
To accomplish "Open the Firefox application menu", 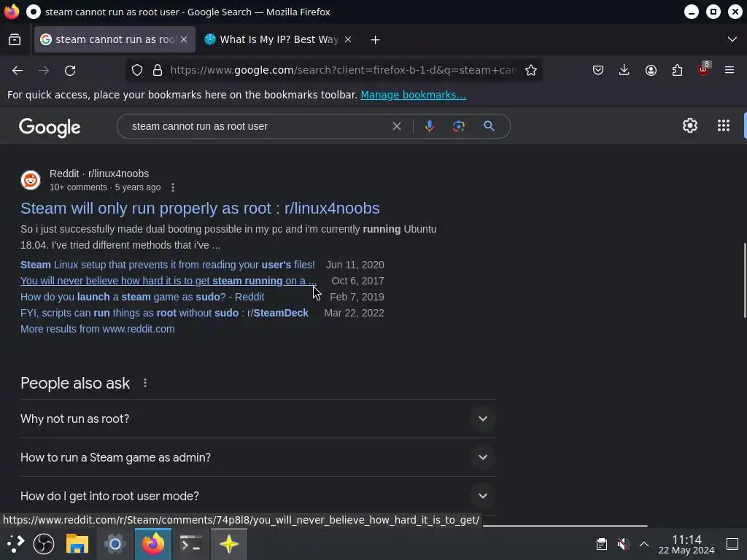I will [729, 71].
